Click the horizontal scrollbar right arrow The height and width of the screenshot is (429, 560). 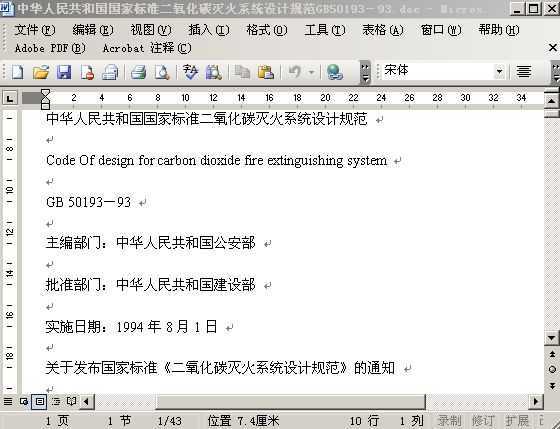tap(536, 401)
